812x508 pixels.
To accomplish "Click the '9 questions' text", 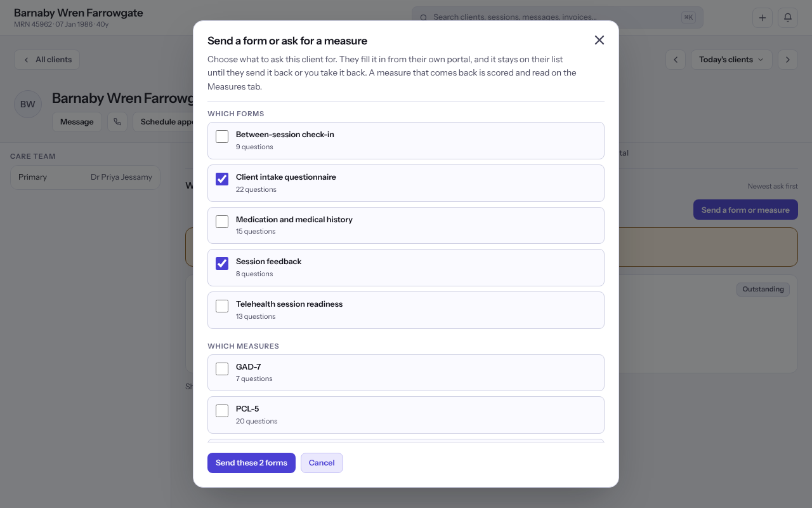I will click(254, 147).
